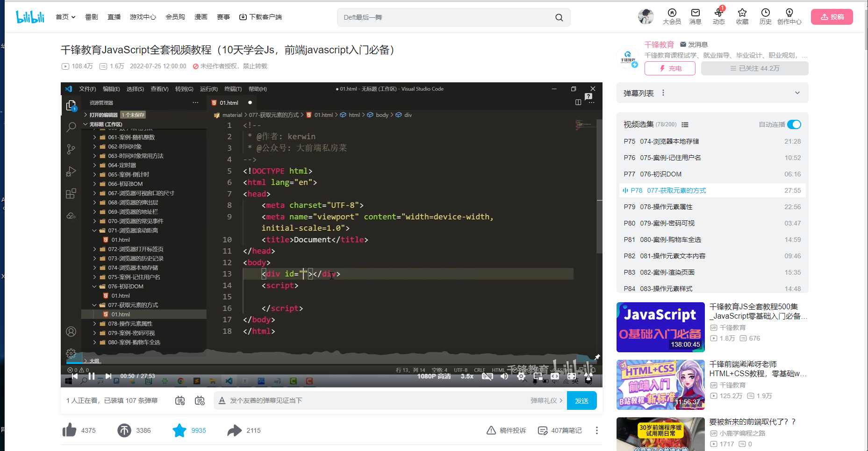Open the 直播 nav item
868x451 pixels.
114,17
